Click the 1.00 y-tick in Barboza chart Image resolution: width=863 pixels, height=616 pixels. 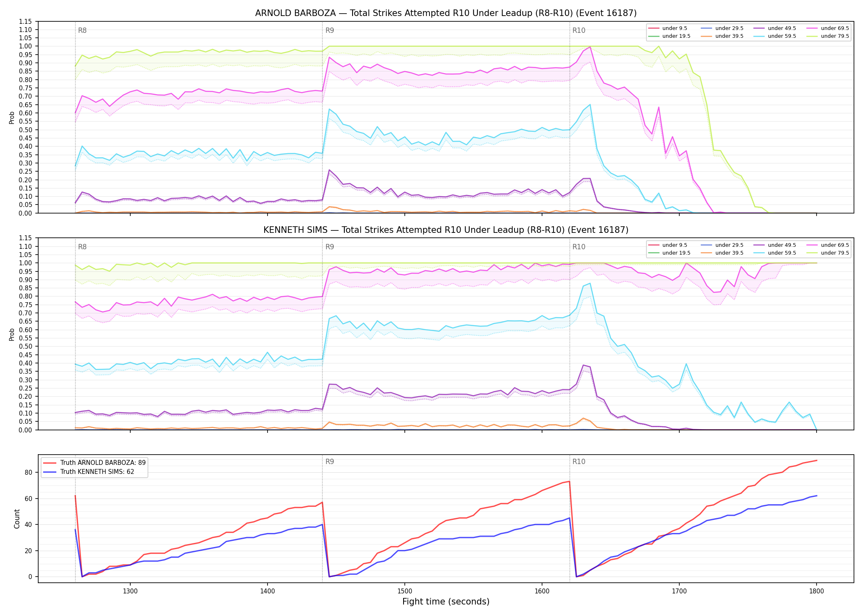click(25, 46)
